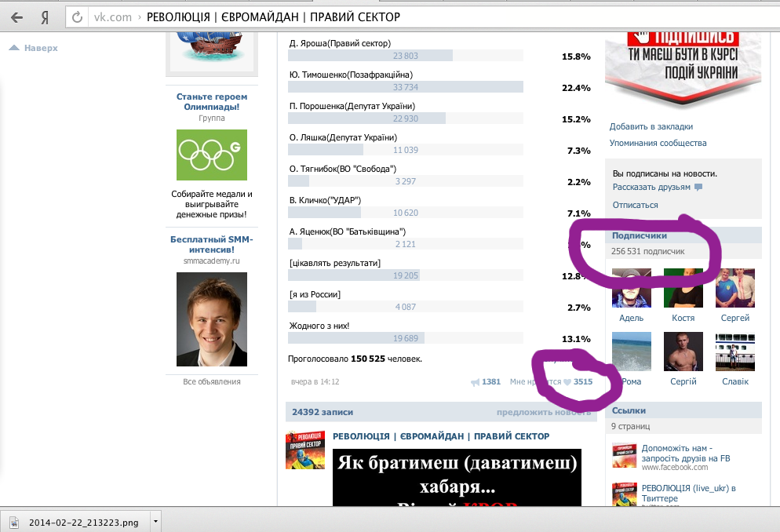Click 'Рассказать друзьям' link
Viewport: 780px width, 532px height.
651,188
